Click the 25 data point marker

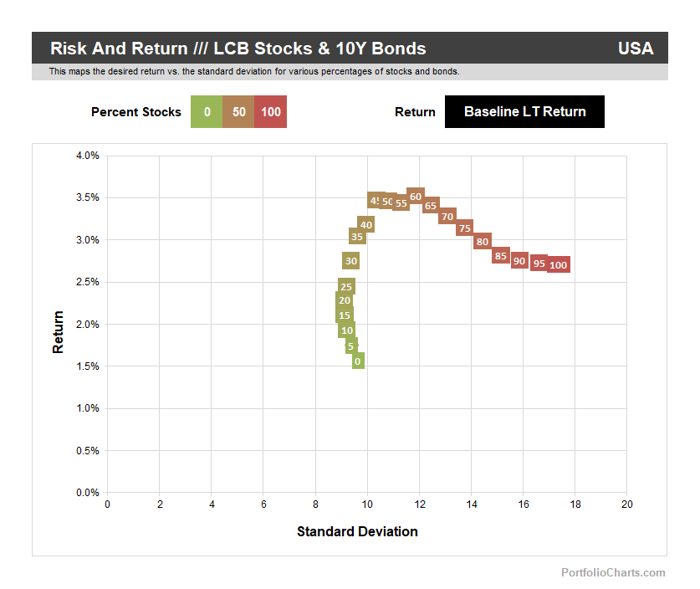click(346, 287)
